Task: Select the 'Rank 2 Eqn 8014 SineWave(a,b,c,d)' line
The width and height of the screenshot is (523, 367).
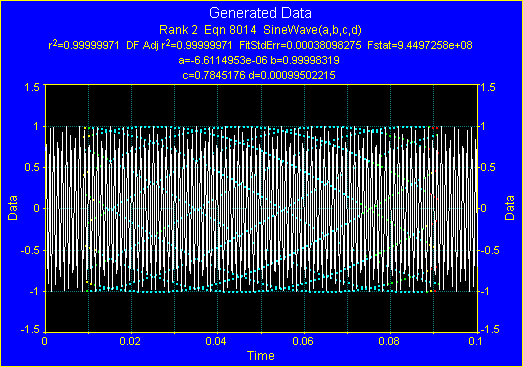Action: [x=260, y=30]
